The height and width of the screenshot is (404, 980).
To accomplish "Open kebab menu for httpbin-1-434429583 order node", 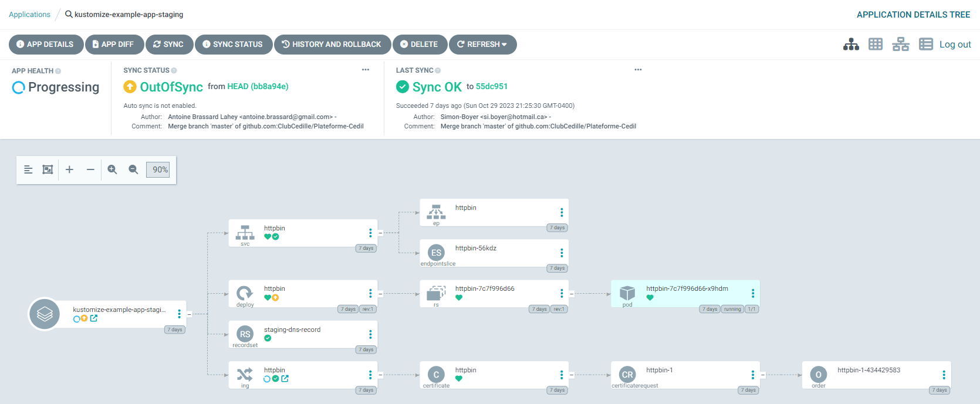I will pos(944,375).
